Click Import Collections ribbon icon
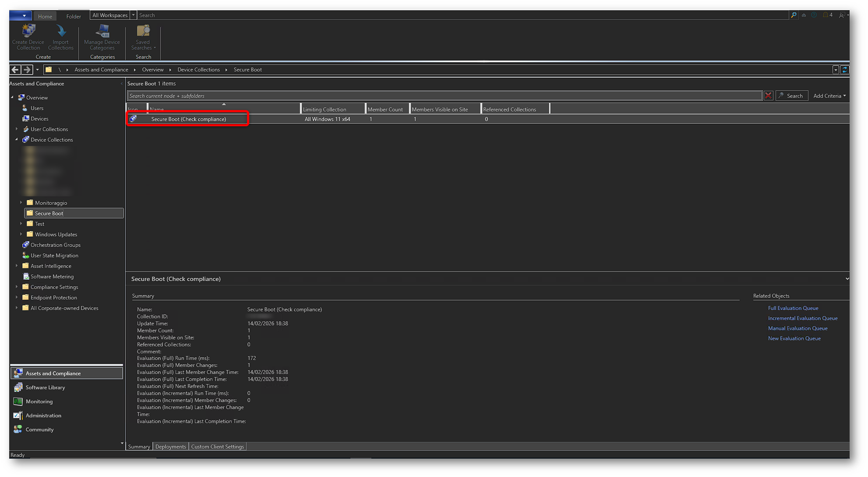The image size is (868, 477). (x=60, y=37)
